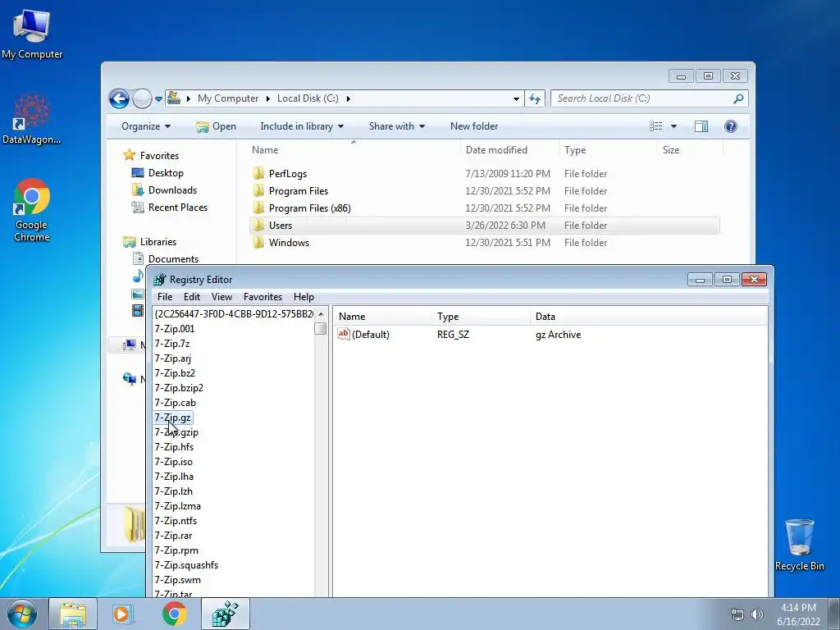
Task: Click the Program Files (x86) folder icon
Action: tap(258, 208)
